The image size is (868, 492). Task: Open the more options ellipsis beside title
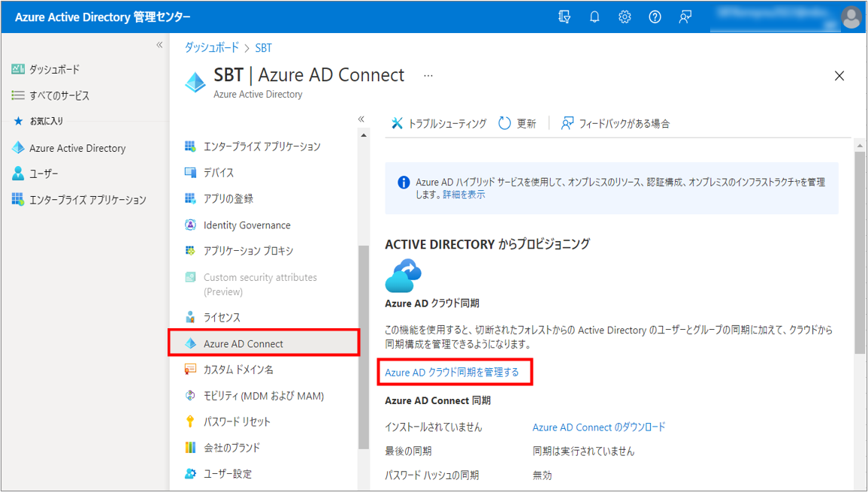428,76
